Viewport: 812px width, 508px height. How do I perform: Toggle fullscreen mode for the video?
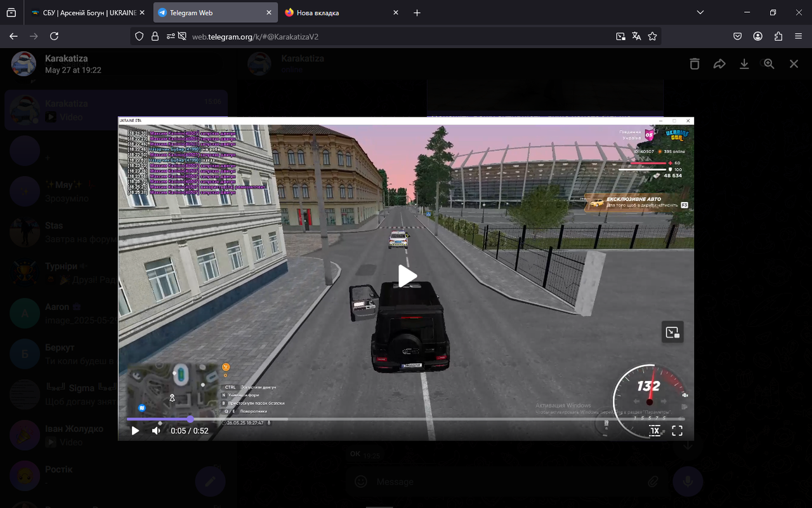pos(677,431)
